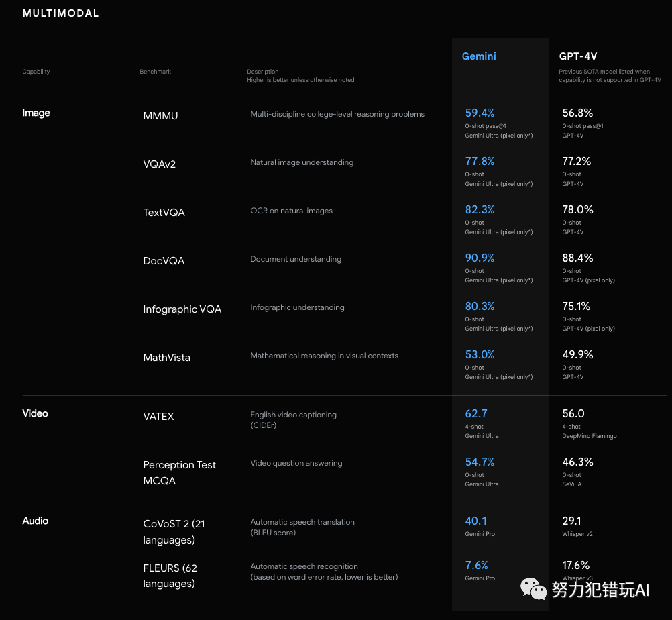The width and height of the screenshot is (672, 620).
Task: Select the Gemini column header
Action: click(478, 56)
